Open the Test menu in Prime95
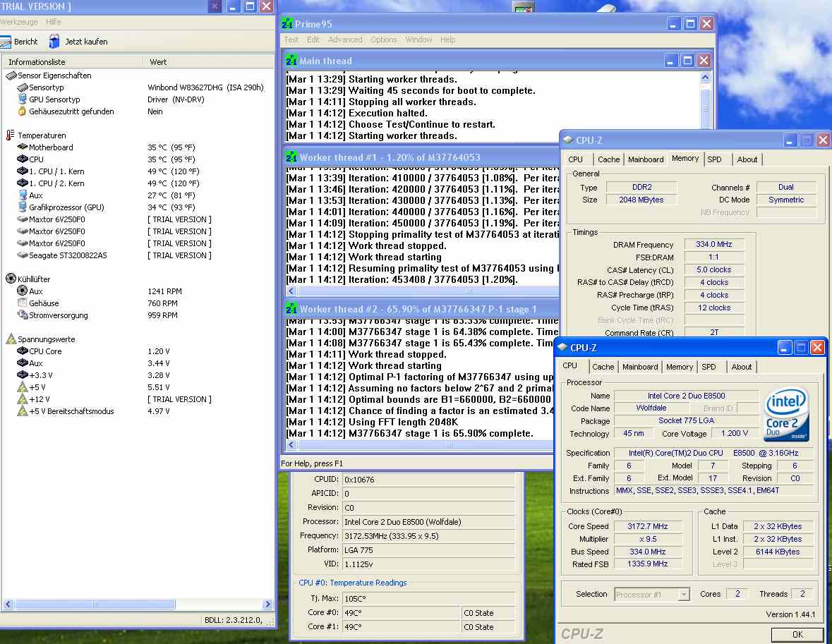This screenshot has height=644, width=832. click(291, 40)
